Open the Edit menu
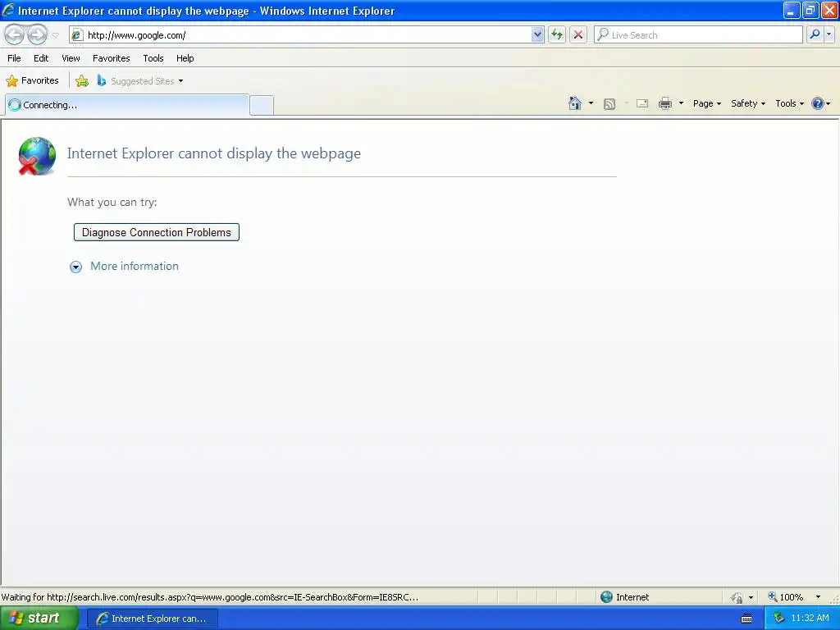The width and height of the screenshot is (840, 630). [41, 58]
